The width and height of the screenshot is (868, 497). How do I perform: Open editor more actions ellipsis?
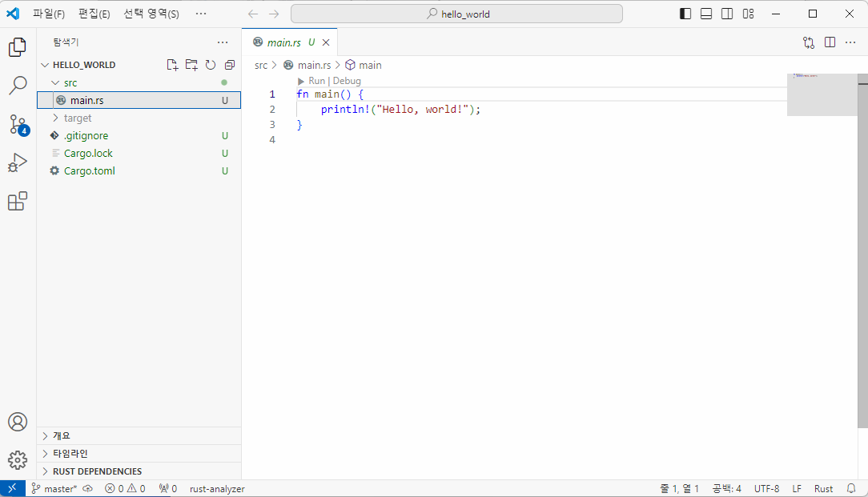coord(851,42)
